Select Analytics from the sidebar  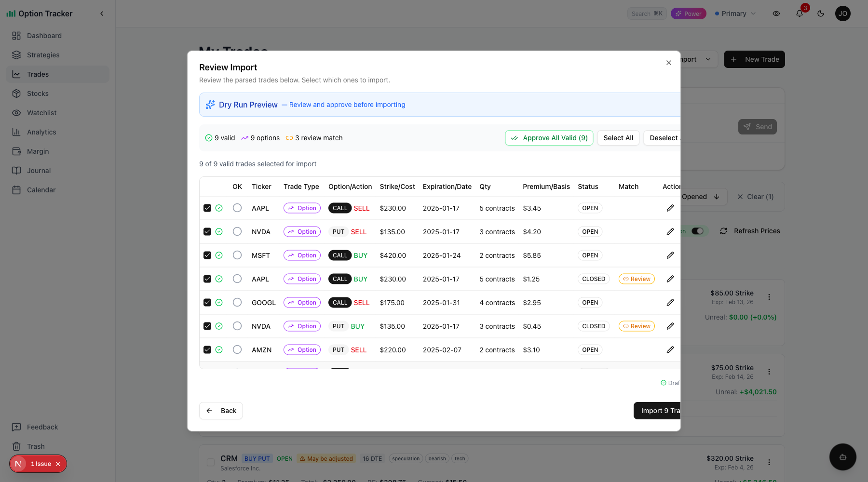tap(41, 132)
